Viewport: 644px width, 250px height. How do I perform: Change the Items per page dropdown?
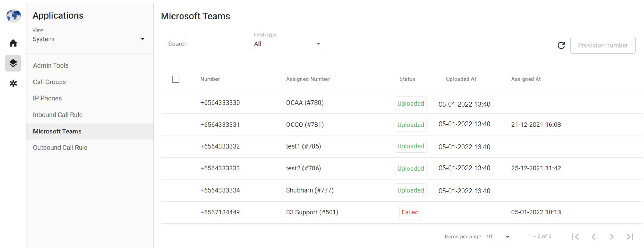point(499,237)
